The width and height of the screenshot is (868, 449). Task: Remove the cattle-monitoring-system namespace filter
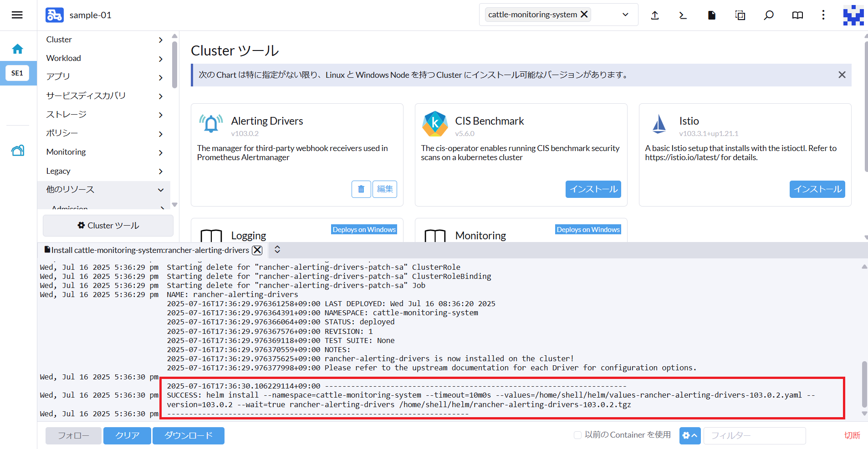coord(584,14)
